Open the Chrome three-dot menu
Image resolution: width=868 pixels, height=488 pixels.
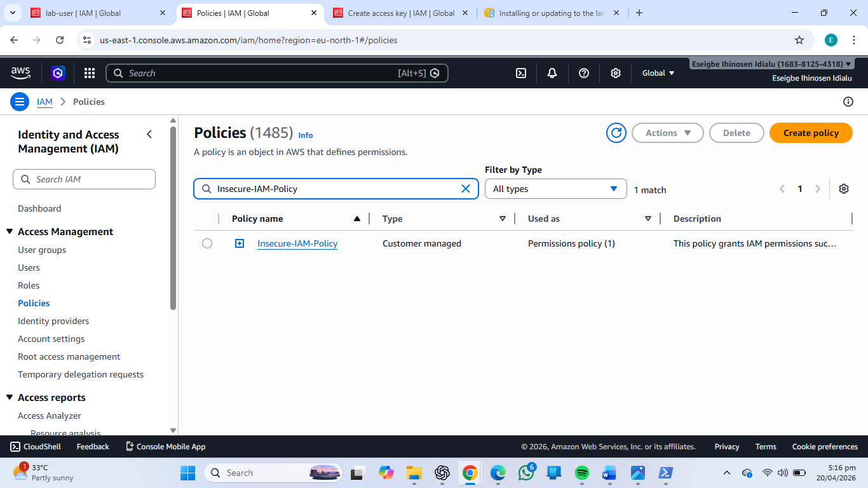tap(854, 40)
